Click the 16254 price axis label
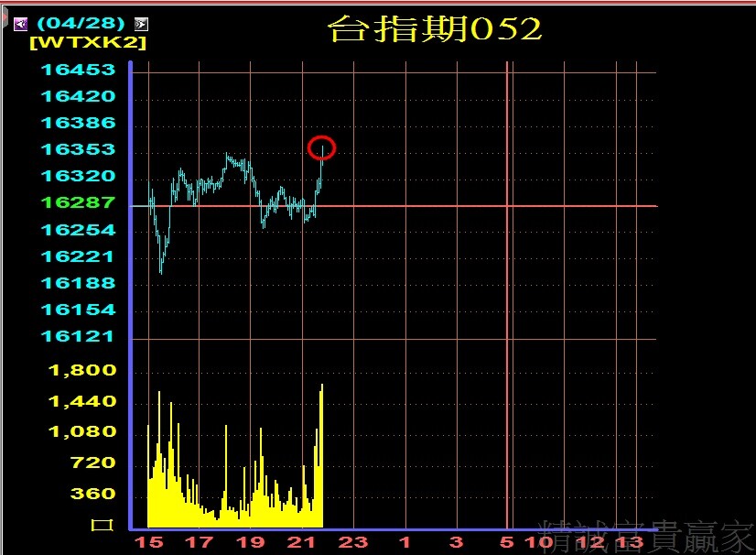 point(79,230)
